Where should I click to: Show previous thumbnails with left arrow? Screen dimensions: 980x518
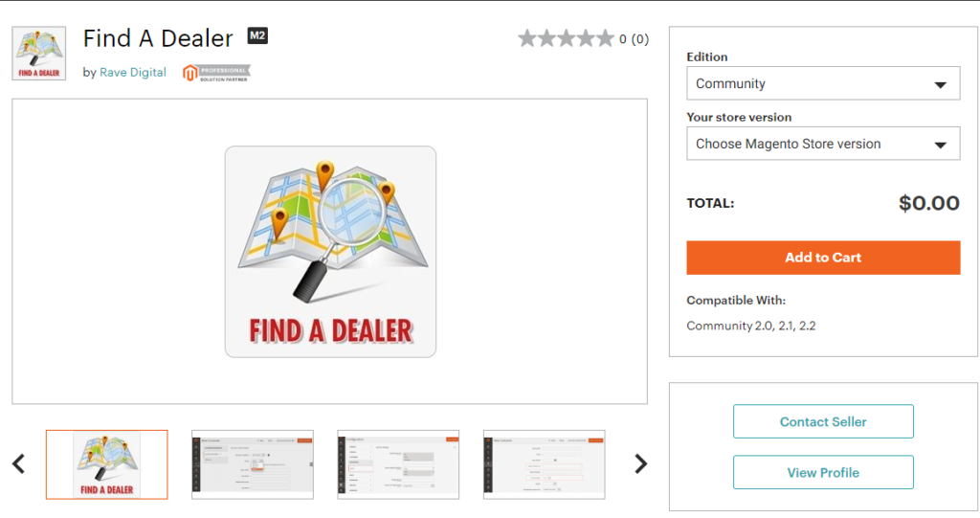(18, 464)
